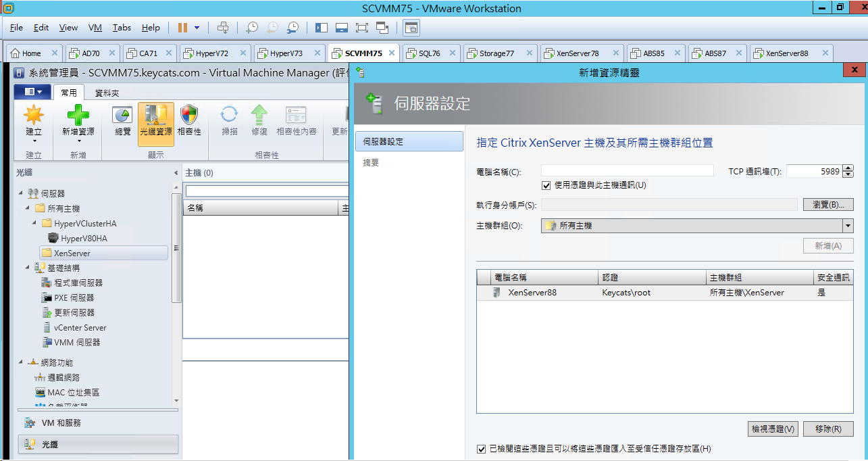Click the 移除(R) remove button
The height and width of the screenshot is (461, 868).
click(828, 429)
